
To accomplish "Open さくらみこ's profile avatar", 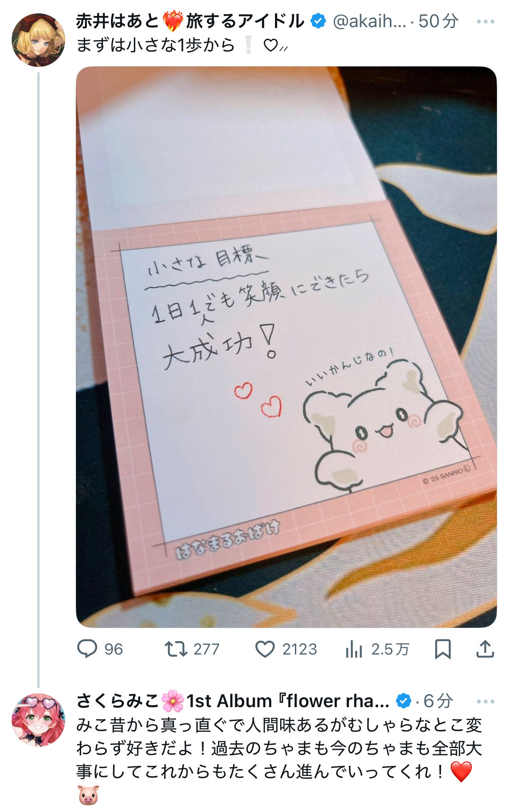I will [38, 720].
